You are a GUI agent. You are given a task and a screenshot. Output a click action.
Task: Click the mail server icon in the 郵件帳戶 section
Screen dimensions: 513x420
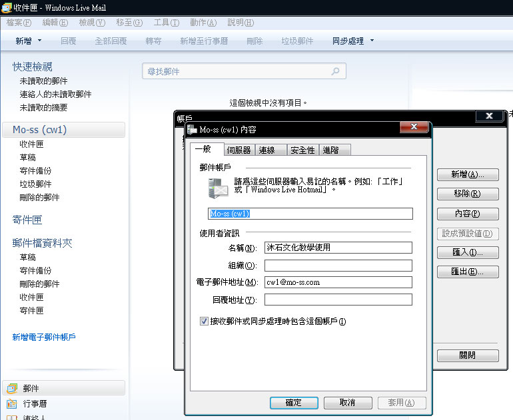(x=219, y=188)
